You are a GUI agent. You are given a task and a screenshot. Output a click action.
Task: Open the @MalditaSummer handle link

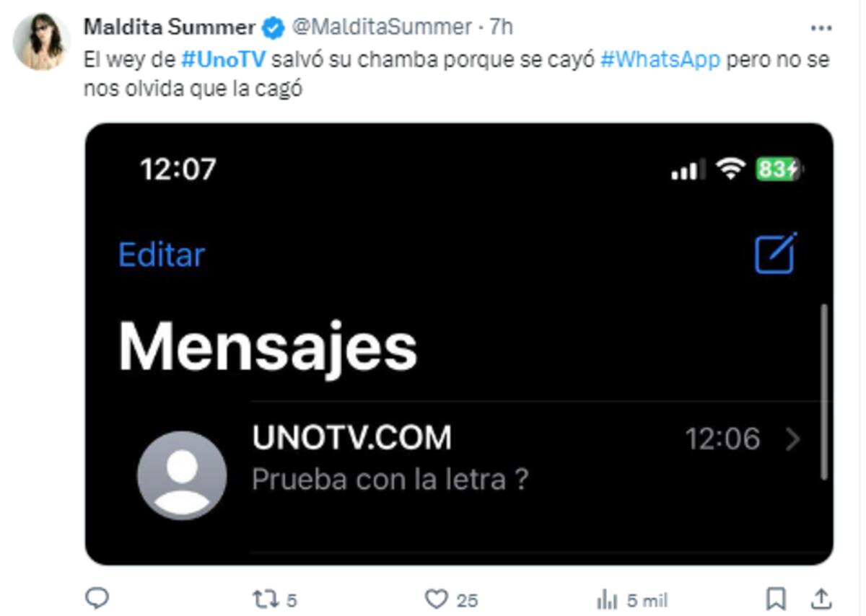coord(381,27)
